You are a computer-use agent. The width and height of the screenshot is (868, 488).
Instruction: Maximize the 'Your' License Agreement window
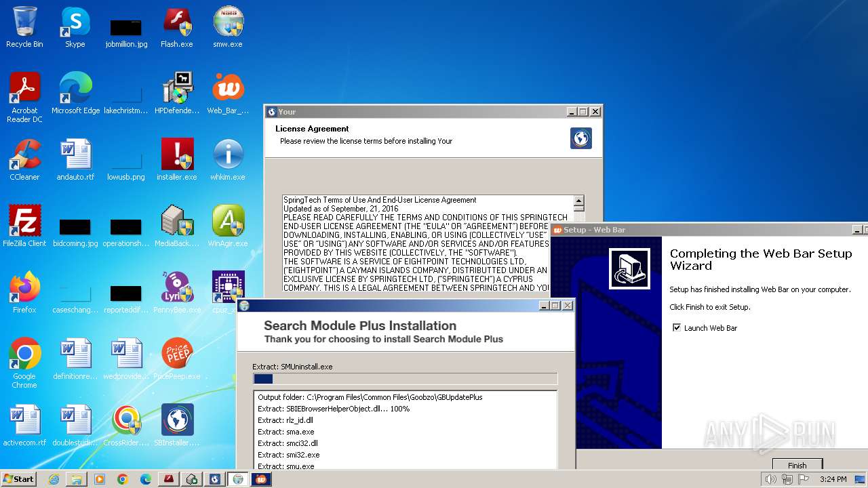click(583, 112)
